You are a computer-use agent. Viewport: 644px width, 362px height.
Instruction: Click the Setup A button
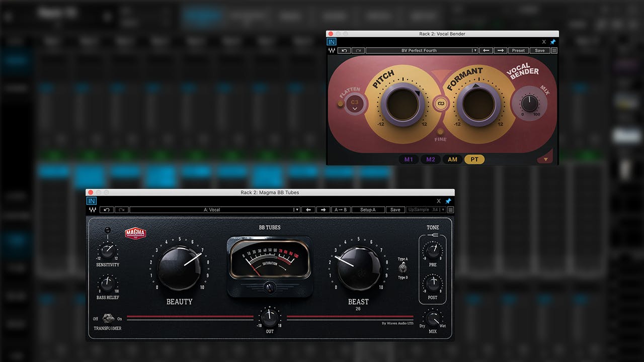(x=368, y=210)
